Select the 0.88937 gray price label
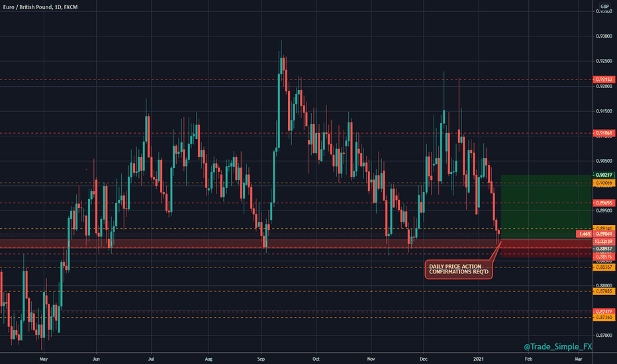The width and height of the screenshot is (617, 364). 604,249
